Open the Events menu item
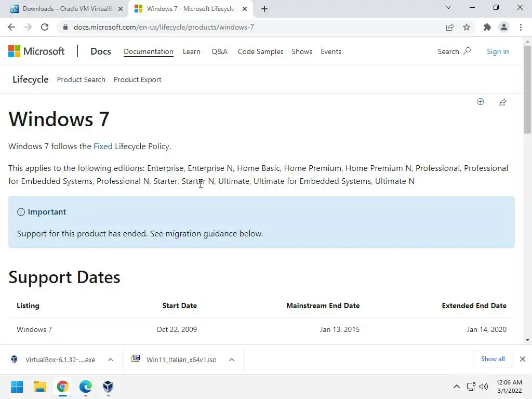This screenshot has width=532, height=399. coord(331,51)
